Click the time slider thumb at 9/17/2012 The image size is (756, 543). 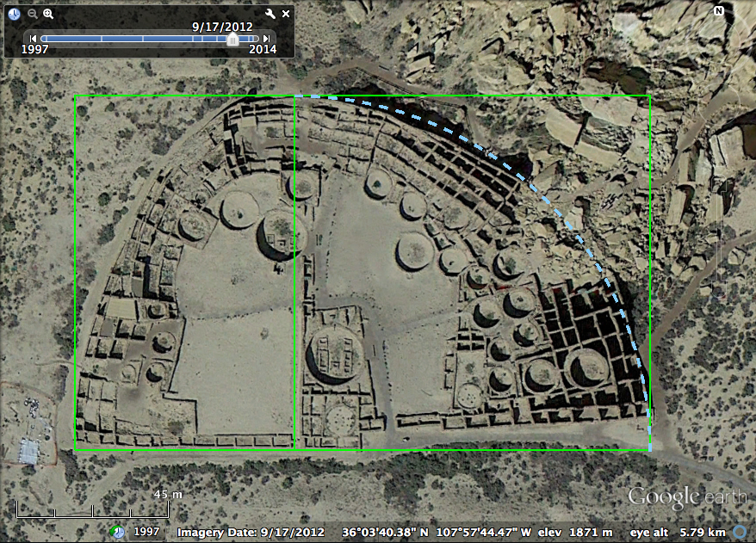tap(232, 39)
